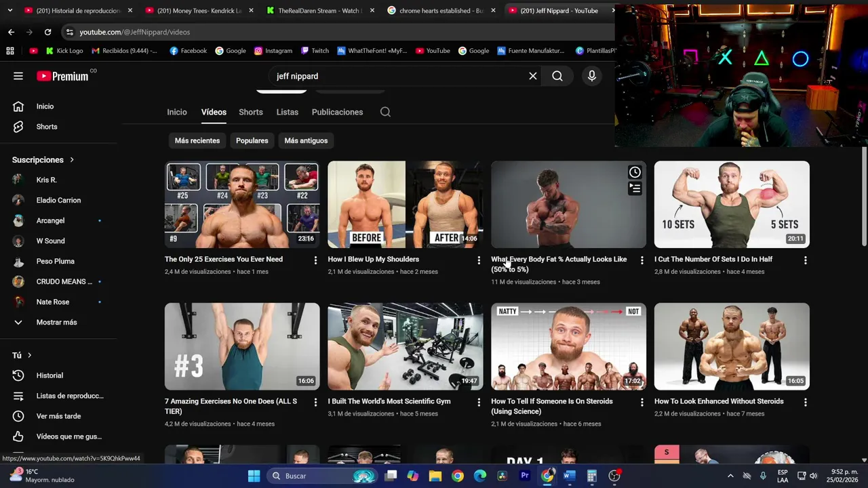Go to Inicio in the sidebar
The image size is (868, 488).
coord(45,106)
